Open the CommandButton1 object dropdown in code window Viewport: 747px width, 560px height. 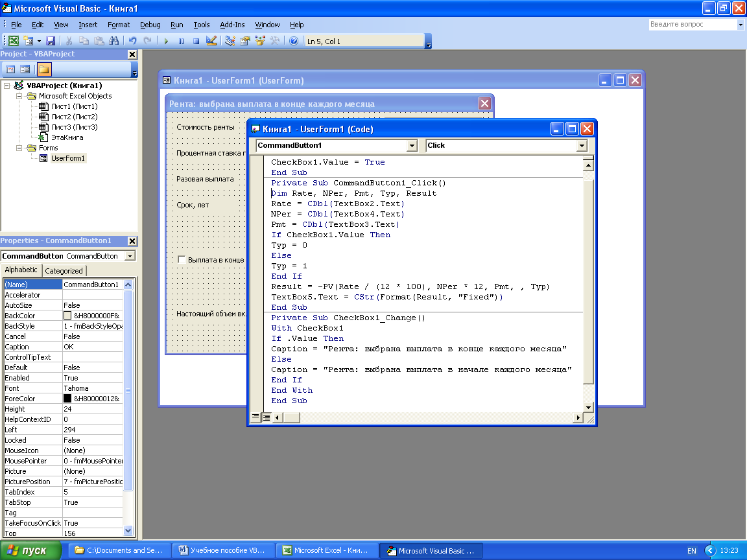[x=412, y=146]
